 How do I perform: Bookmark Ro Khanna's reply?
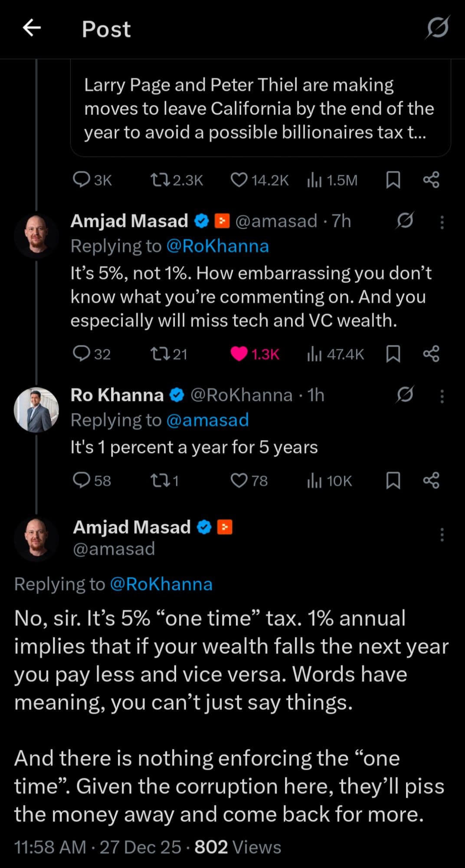click(393, 480)
